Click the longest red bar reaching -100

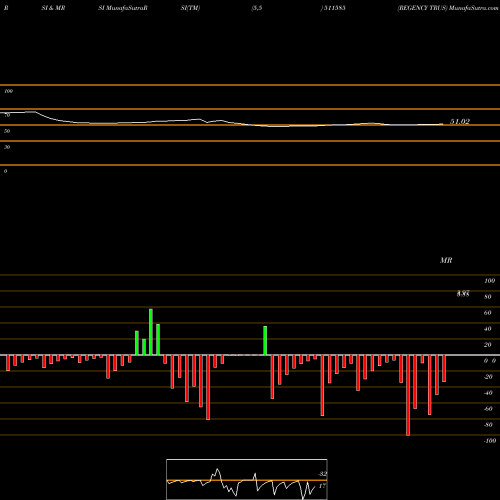408,395
